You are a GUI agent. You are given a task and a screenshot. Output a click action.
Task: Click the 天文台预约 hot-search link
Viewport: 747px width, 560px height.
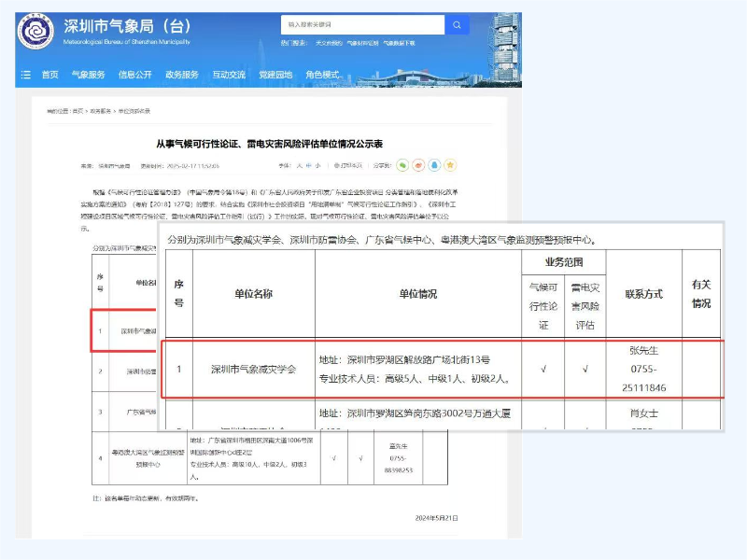329,43
